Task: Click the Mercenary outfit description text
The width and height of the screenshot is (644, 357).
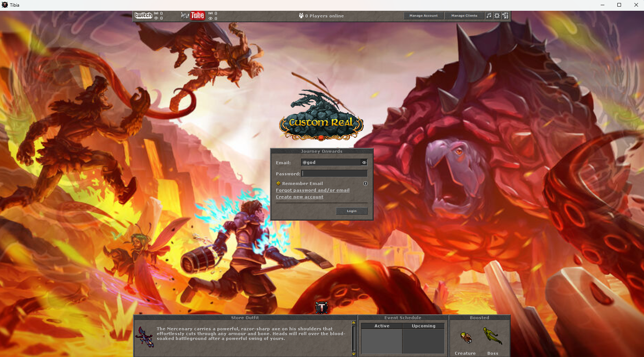Action: click(x=251, y=334)
